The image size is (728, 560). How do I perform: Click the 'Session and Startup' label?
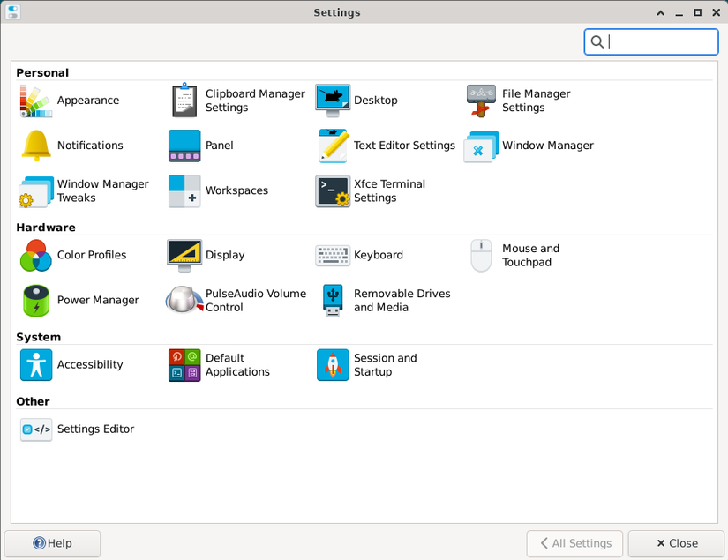[385, 365]
